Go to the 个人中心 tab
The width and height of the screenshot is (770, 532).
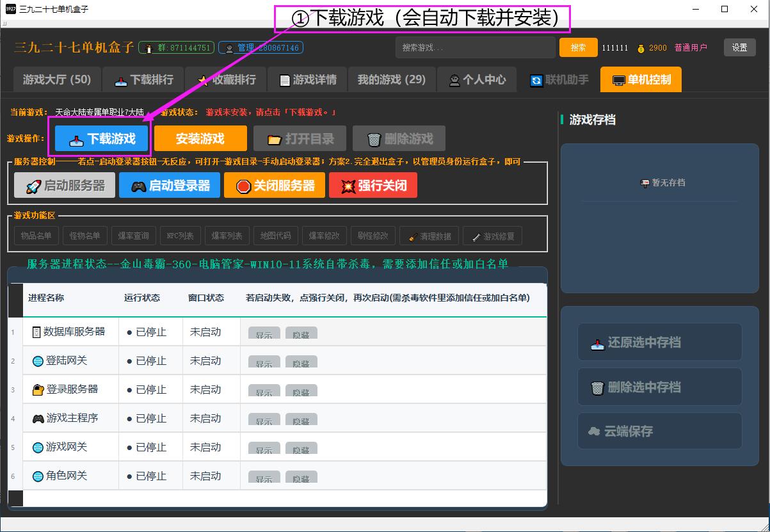click(477, 80)
